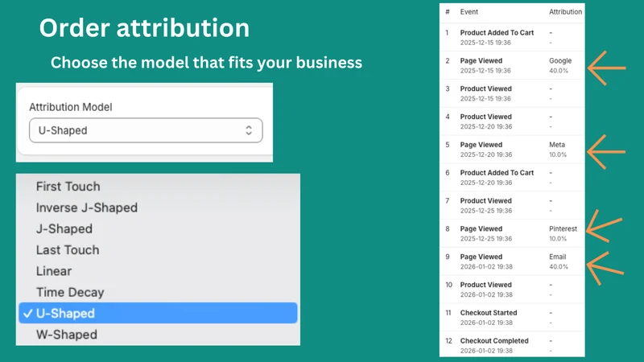644x362 pixels.
Task: Click the Attribution column header
Action: 566,12
